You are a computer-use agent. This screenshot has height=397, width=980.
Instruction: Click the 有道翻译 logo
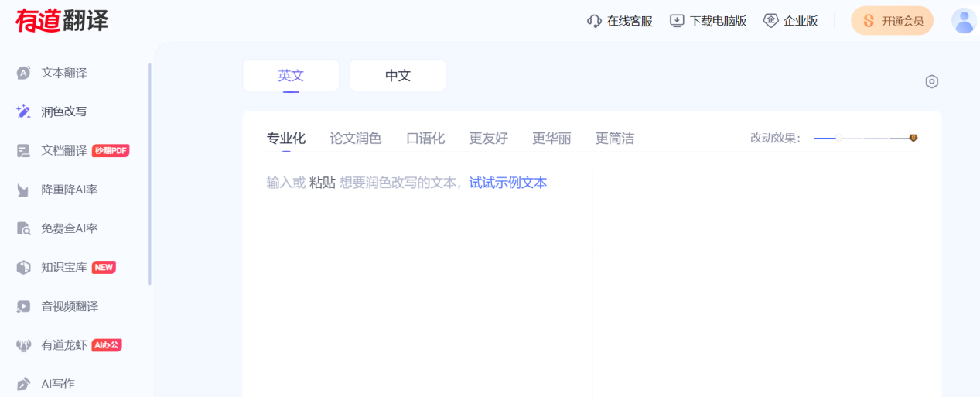(x=62, y=21)
